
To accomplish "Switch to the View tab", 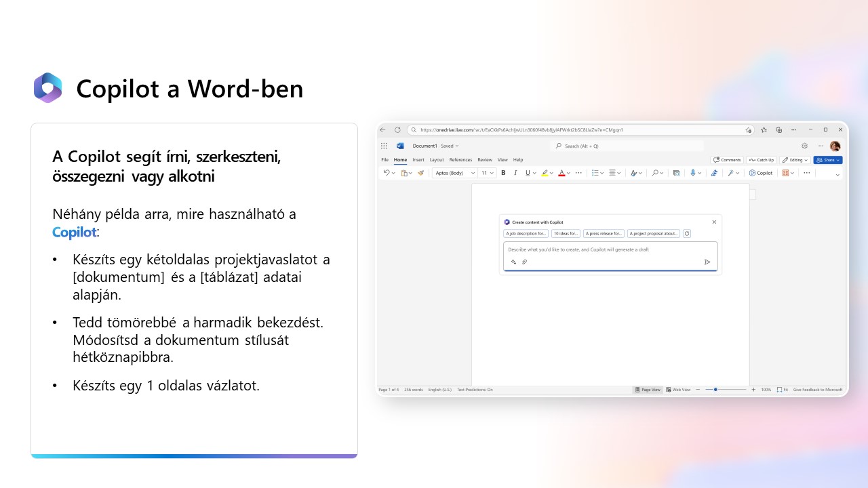I will click(502, 160).
